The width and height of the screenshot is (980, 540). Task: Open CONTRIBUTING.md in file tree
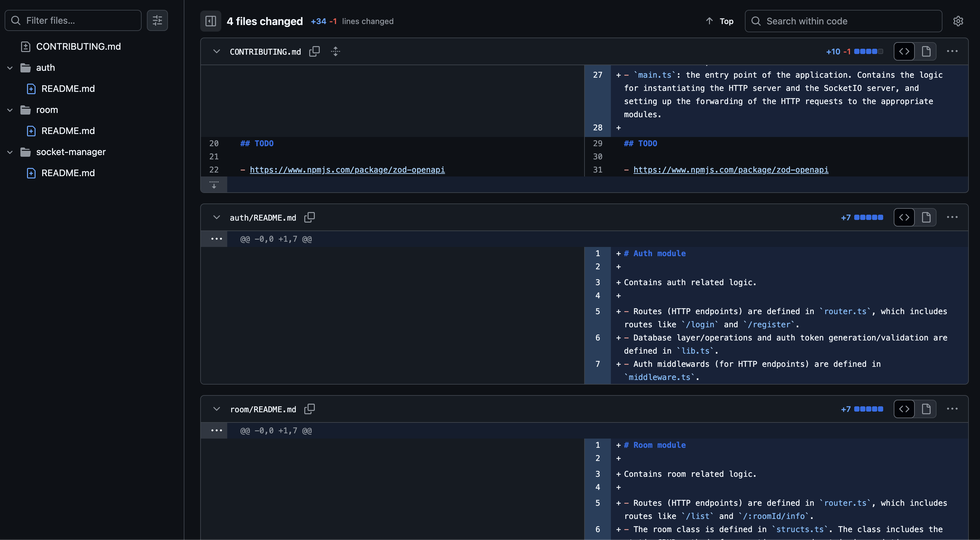pyautogui.click(x=78, y=46)
